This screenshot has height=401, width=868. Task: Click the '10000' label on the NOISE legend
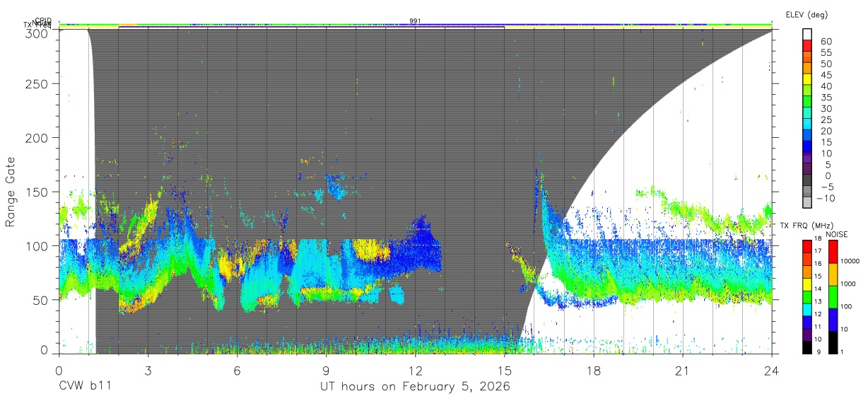(850, 262)
